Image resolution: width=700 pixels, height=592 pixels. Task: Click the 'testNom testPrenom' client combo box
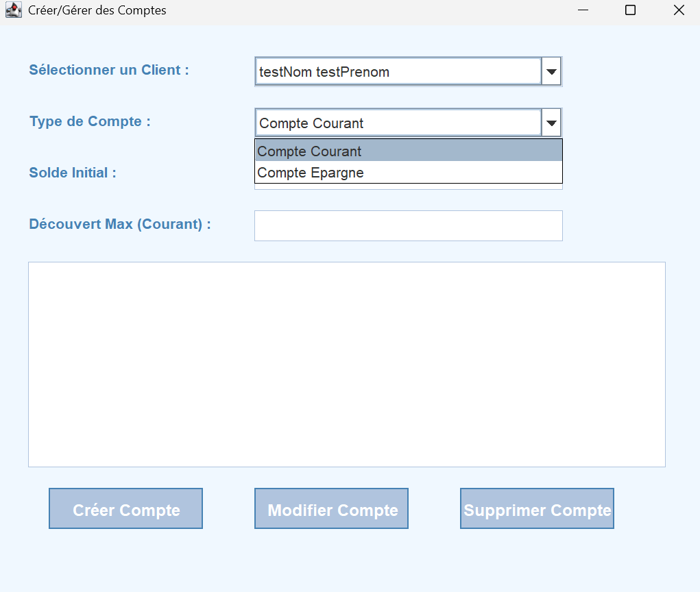(x=398, y=71)
